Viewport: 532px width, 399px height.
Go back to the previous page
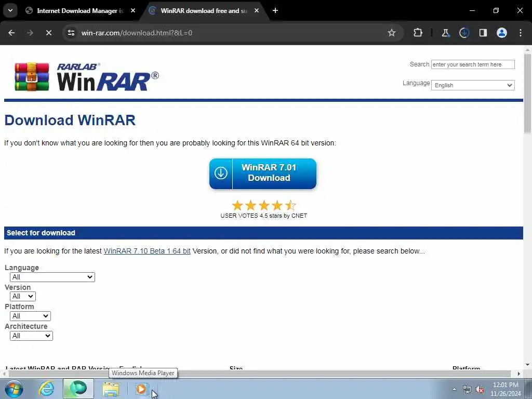click(11, 33)
